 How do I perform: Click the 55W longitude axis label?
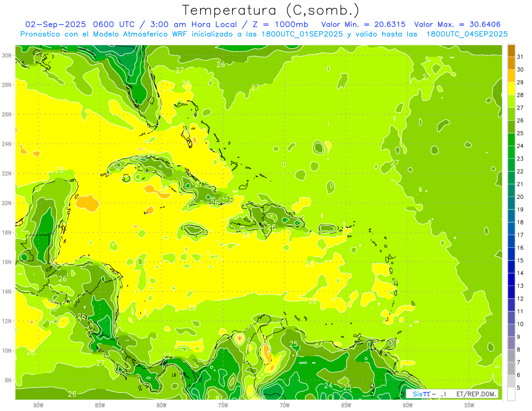[469, 405]
